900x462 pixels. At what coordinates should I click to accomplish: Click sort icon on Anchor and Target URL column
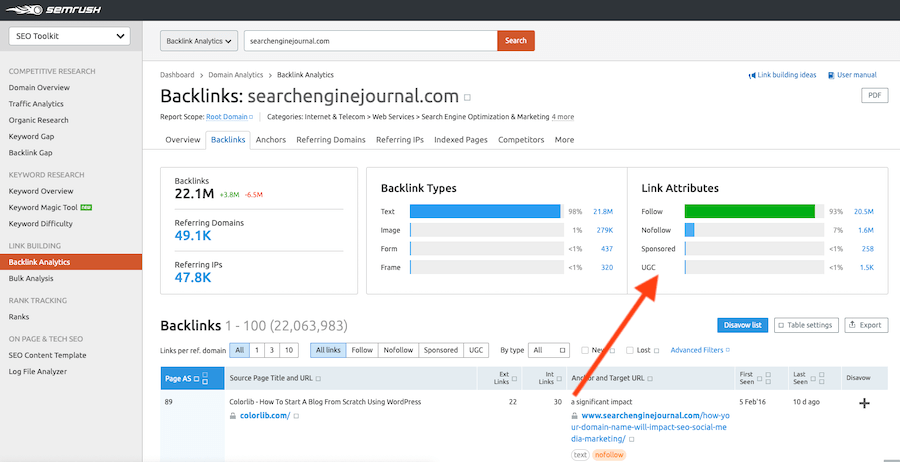coord(650,379)
